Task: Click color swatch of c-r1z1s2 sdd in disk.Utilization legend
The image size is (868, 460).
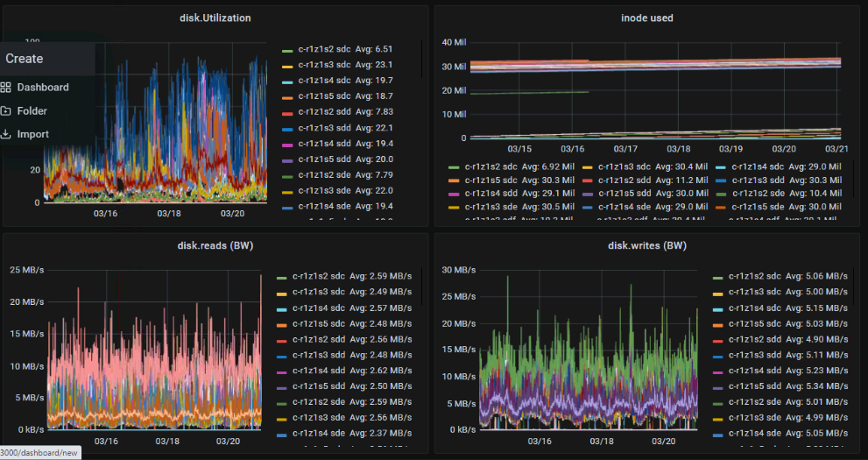Action: pos(287,112)
